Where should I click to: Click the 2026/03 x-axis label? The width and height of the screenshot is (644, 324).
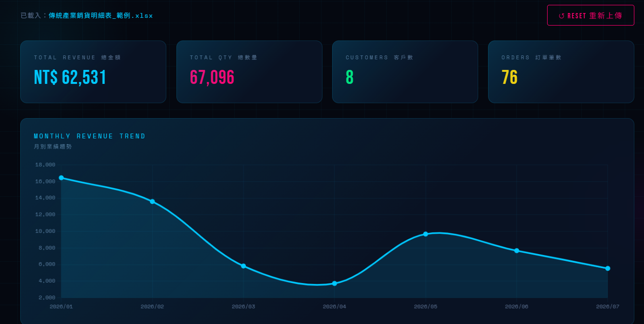point(243,307)
